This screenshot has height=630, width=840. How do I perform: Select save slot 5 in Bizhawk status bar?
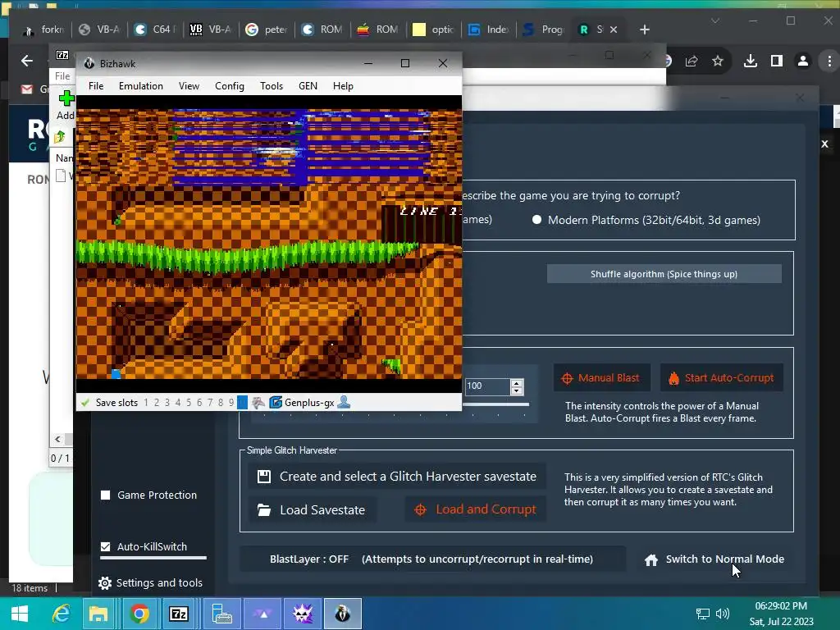click(x=189, y=402)
